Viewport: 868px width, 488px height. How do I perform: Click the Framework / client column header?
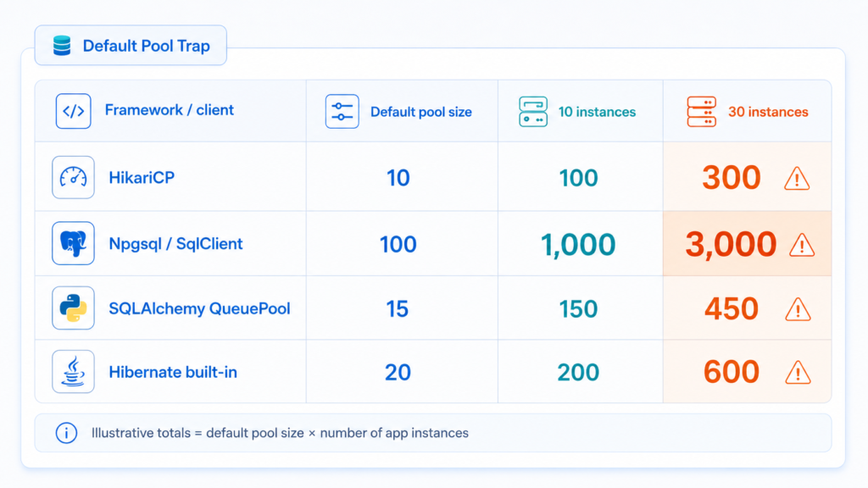169,110
